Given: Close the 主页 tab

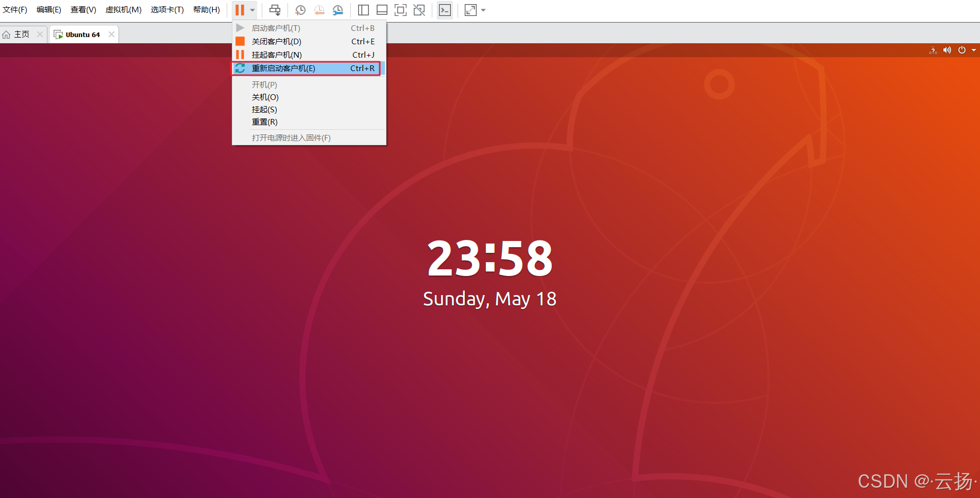Looking at the screenshot, I should [40, 35].
